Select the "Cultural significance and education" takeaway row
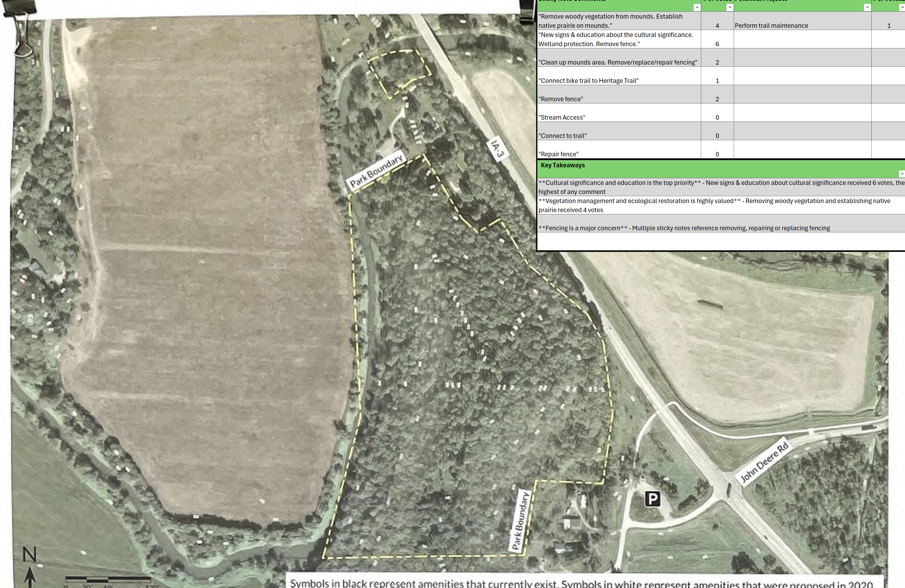The height and width of the screenshot is (588, 905). (721, 187)
